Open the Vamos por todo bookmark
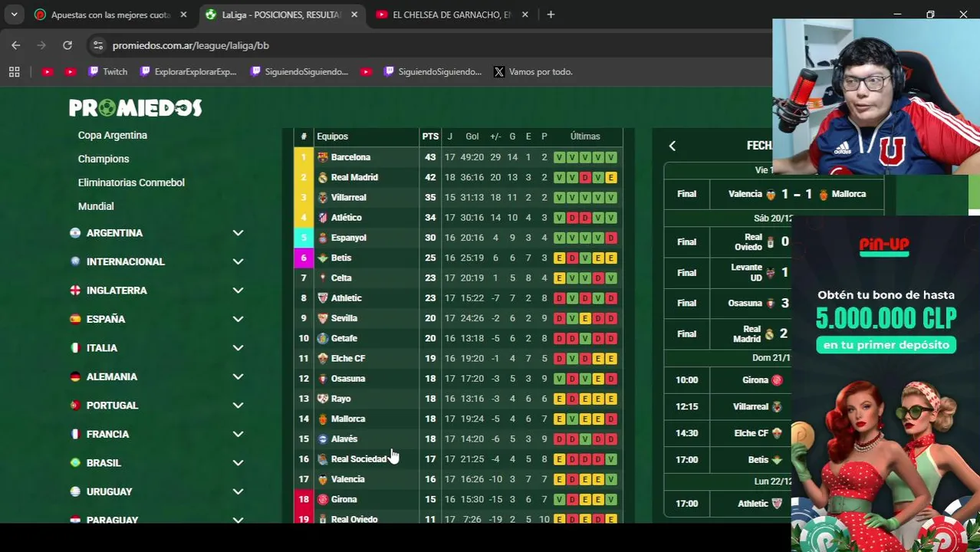This screenshot has width=980, height=552. [x=533, y=71]
